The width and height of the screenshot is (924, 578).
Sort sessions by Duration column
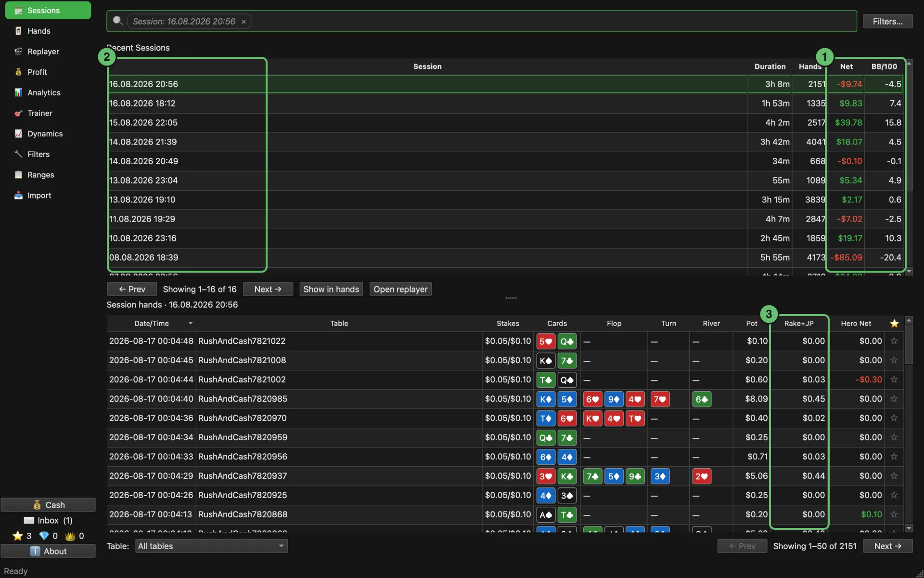[x=770, y=66]
